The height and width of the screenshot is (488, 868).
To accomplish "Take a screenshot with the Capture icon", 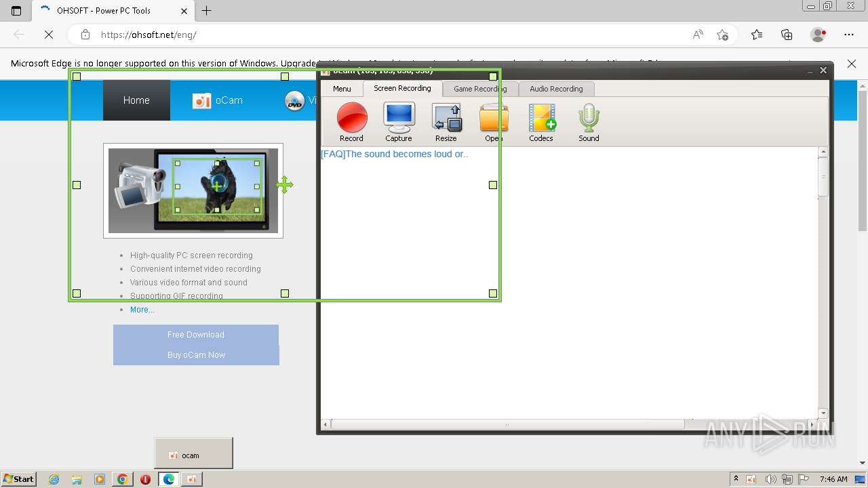I will 399,122.
